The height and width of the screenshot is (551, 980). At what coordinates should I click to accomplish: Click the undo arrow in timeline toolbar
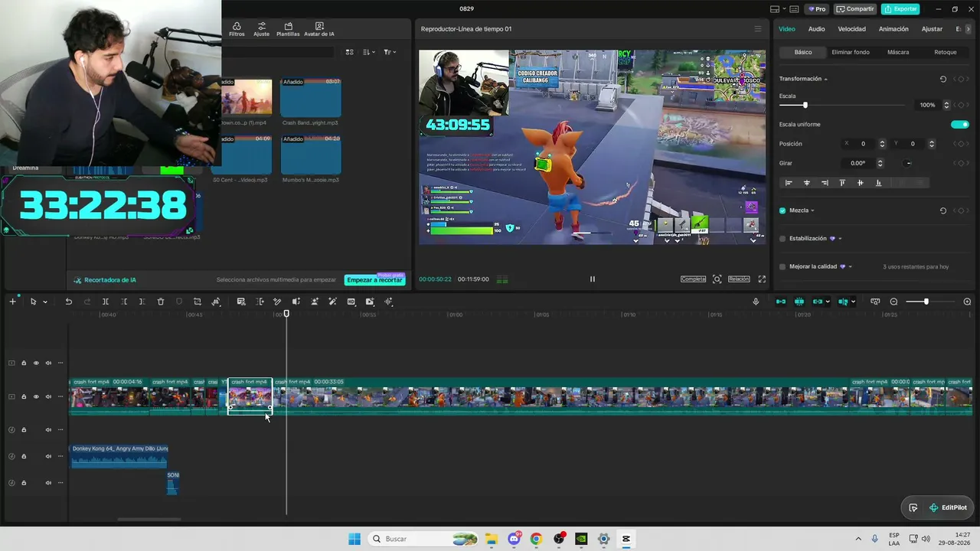[x=68, y=302]
